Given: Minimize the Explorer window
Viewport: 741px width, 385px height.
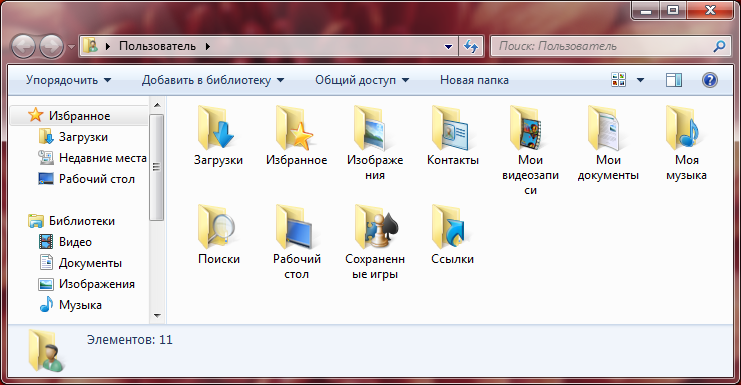Looking at the screenshot, I should [x=646, y=10].
